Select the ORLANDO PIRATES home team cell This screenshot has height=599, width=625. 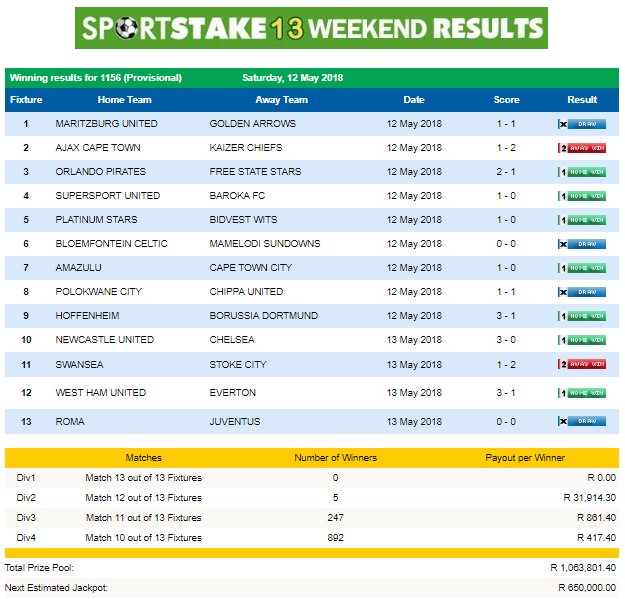[x=100, y=172]
